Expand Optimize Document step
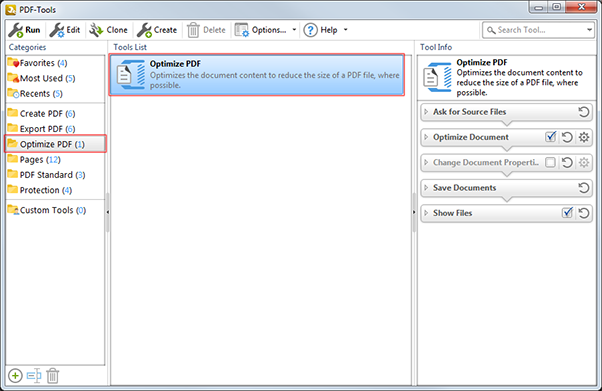 pyautogui.click(x=426, y=137)
